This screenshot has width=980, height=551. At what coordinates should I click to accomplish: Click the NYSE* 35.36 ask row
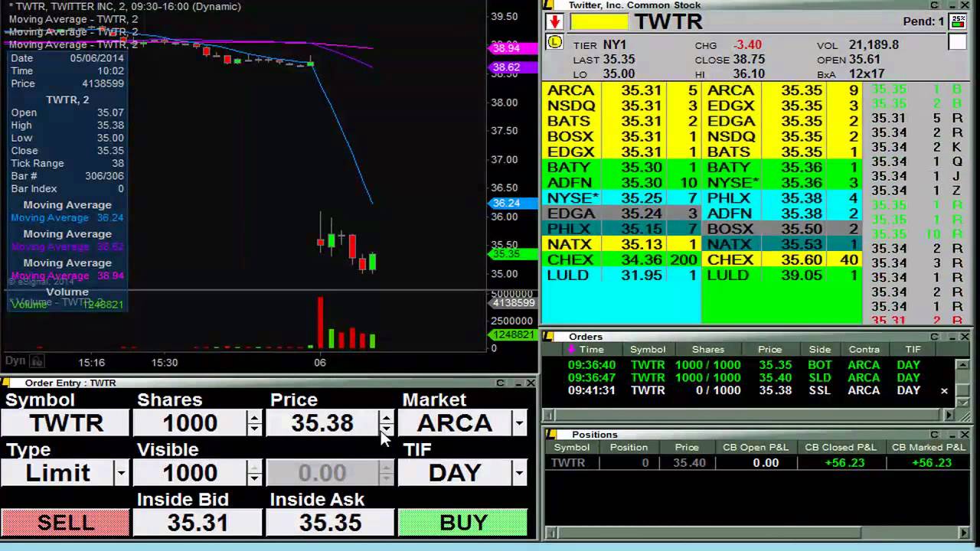[x=782, y=183]
